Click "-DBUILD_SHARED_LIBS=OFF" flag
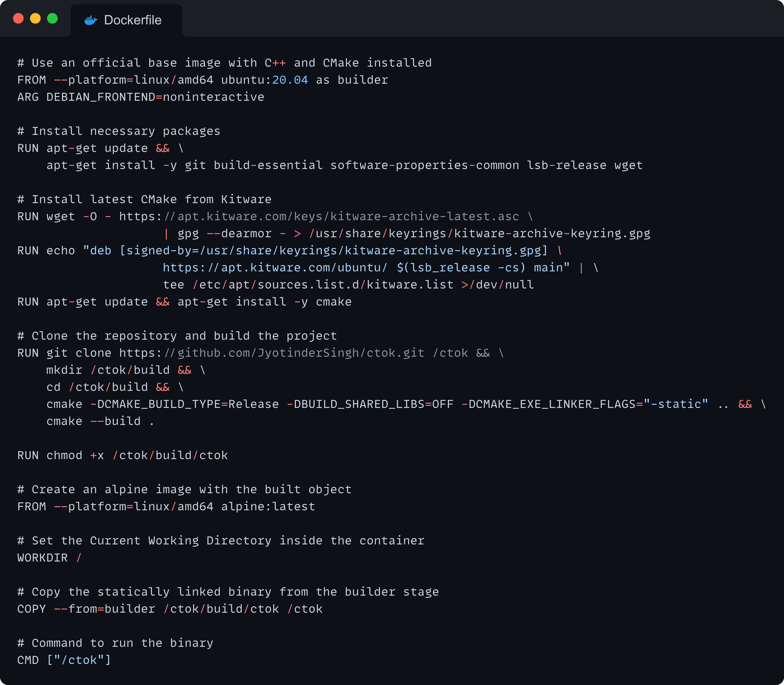Screen dimensions: 784x685 [x=370, y=404]
